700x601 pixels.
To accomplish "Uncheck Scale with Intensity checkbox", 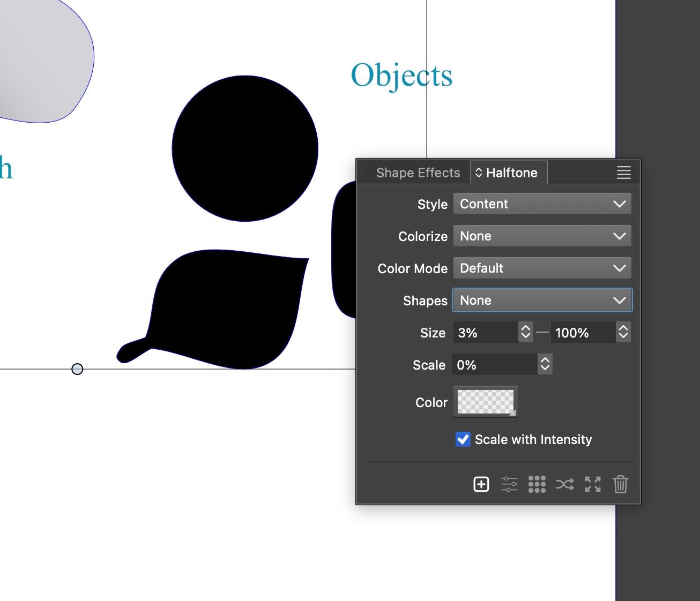I will (463, 439).
